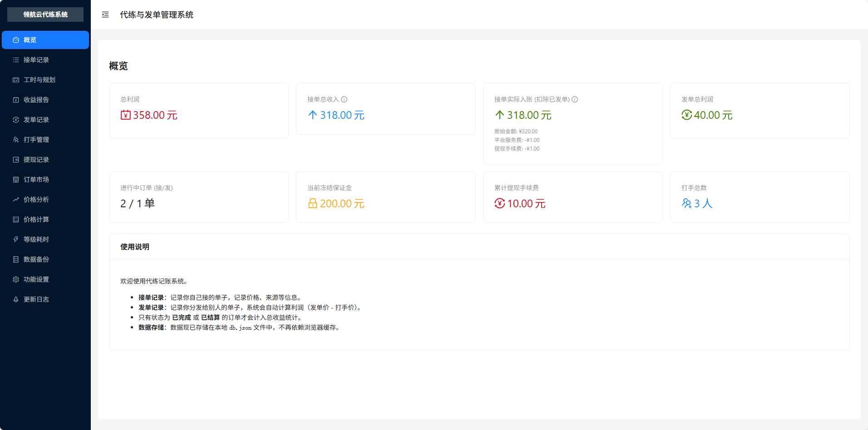Screen dimensions: 868x430
Task: Navigate to 发单记录
Action: [36, 120]
